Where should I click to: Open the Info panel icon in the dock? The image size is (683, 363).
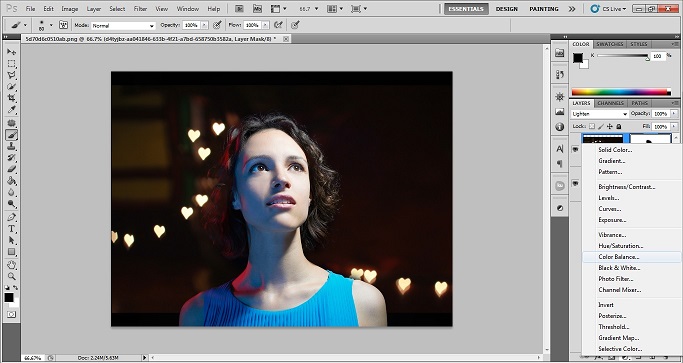[560, 127]
